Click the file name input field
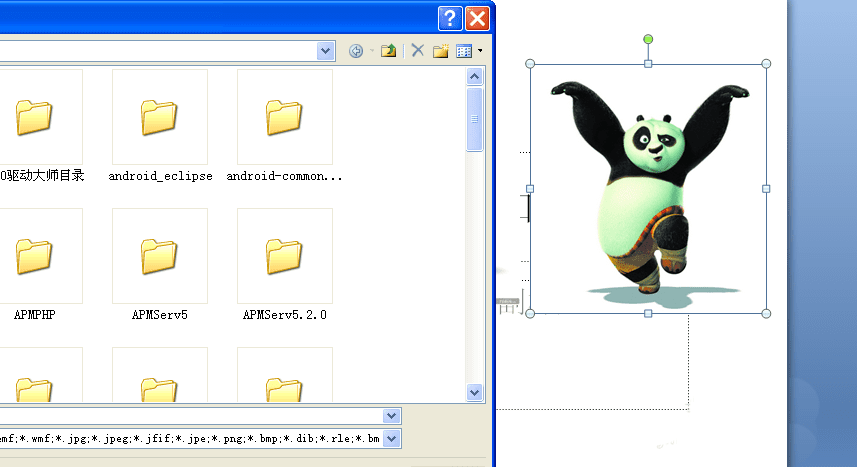 (200, 416)
